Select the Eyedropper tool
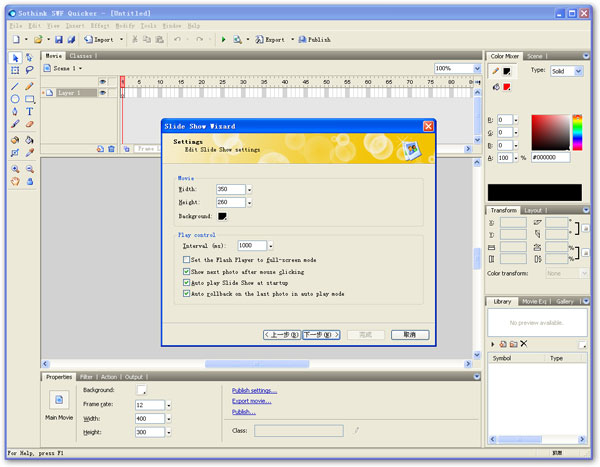600x467 pixels. [29, 153]
